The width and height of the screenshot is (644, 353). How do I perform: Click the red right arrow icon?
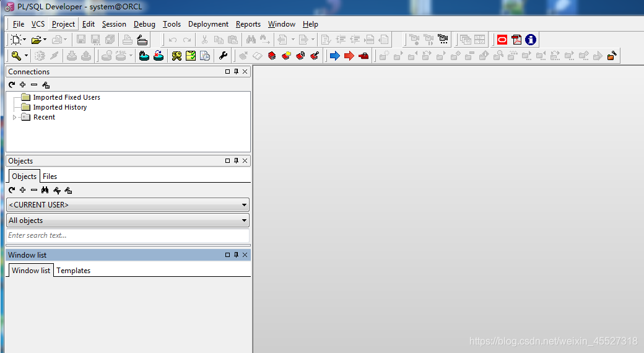point(349,56)
